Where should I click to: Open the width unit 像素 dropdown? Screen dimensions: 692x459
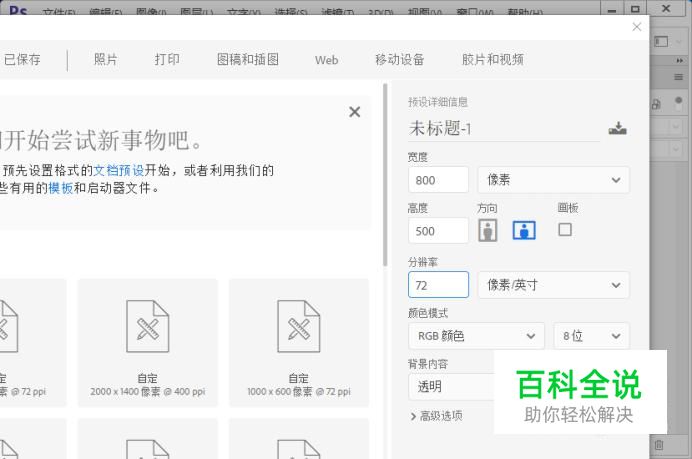point(553,180)
